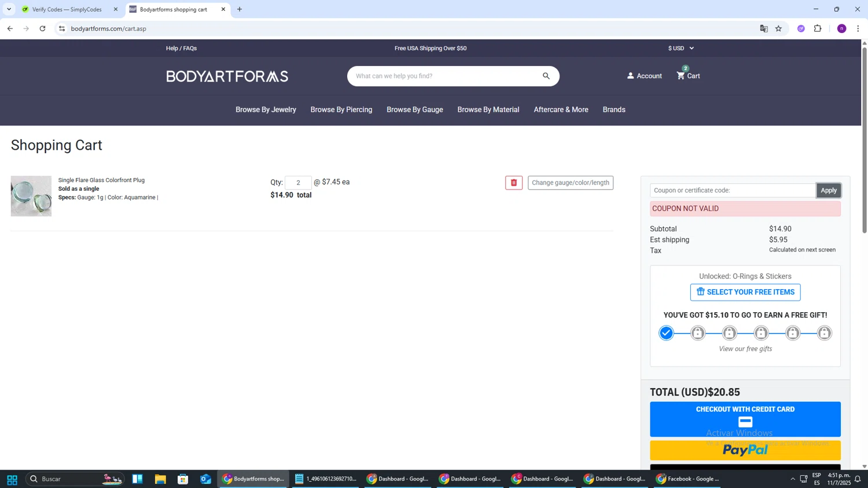
Task: Switch to the Verify Codes SimplyCodes tab
Action: pos(67,9)
